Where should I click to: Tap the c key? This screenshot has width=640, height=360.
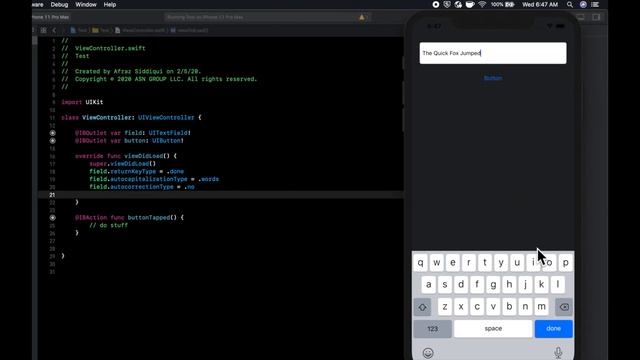coord(477,307)
